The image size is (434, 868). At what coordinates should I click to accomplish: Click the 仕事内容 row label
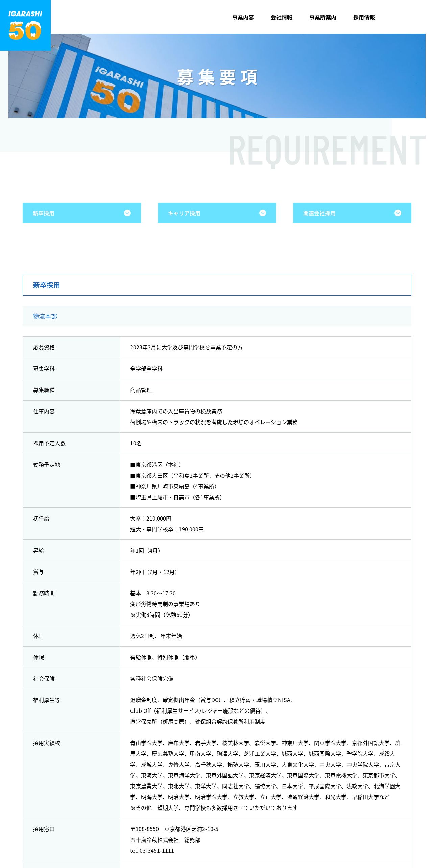(44, 411)
